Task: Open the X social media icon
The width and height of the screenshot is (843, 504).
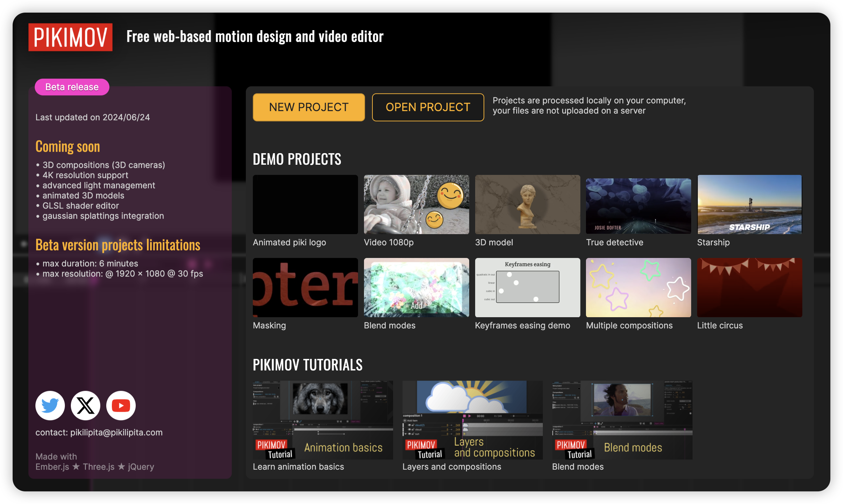Action: coord(86,405)
